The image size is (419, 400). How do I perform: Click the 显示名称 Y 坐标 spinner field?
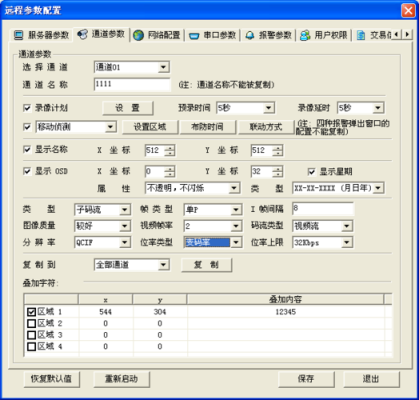click(267, 150)
